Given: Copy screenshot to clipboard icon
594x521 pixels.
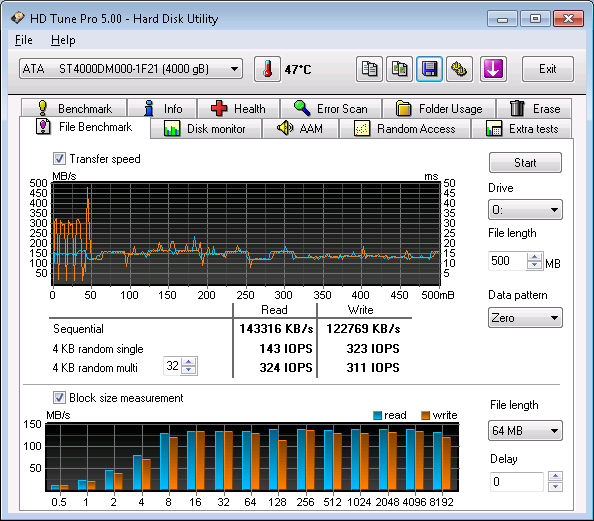Looking at the screenshot, I should [x=399, y=69].
